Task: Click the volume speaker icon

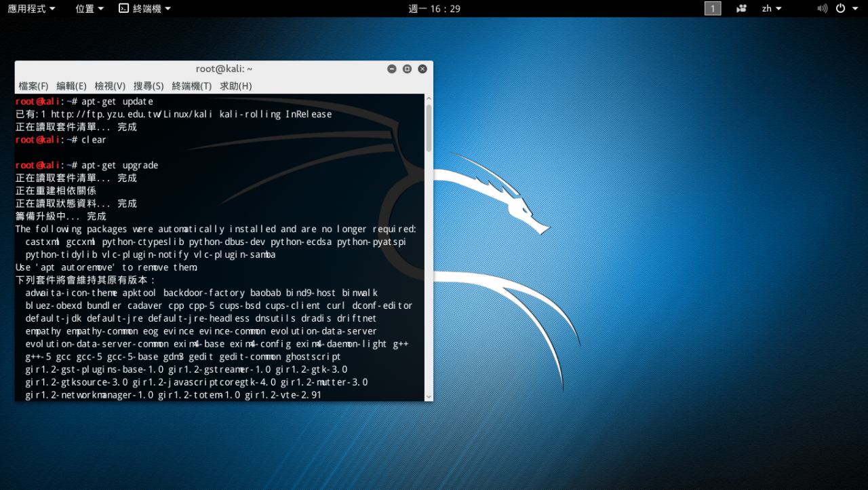Action: tap(822, 8)
